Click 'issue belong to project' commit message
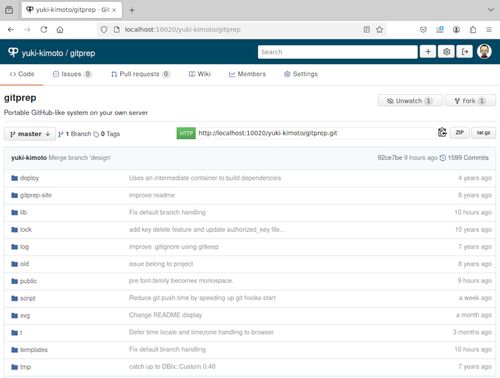The height and width of the screenshot is (378, 500). (x=161, y=264)
